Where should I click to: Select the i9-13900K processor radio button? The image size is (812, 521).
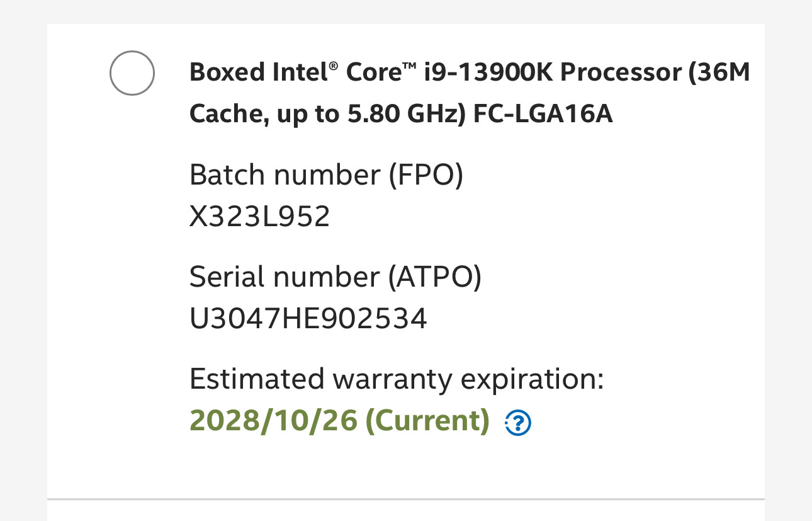pos(132,73)
